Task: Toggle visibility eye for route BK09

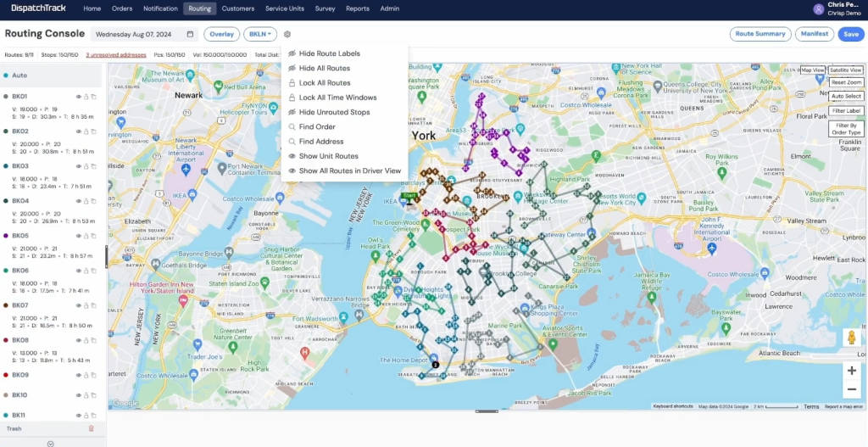Action: 79,376
